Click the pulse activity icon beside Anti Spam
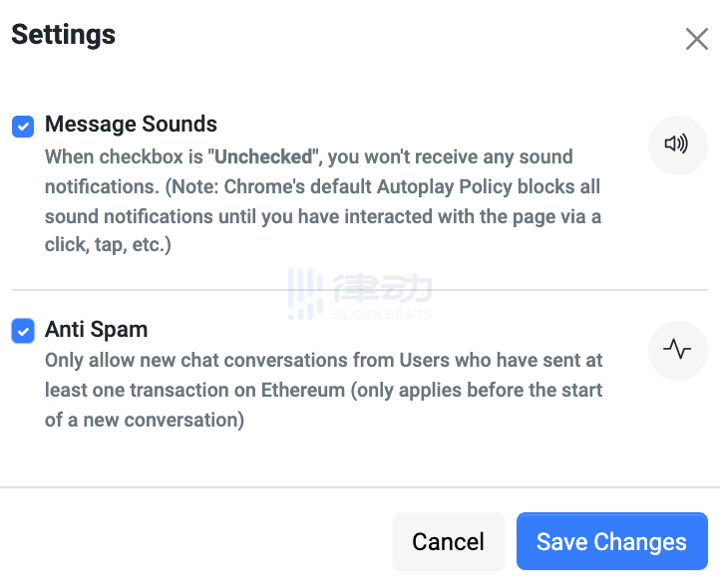This screenshot has width=720, height=588. coord(677,350)
